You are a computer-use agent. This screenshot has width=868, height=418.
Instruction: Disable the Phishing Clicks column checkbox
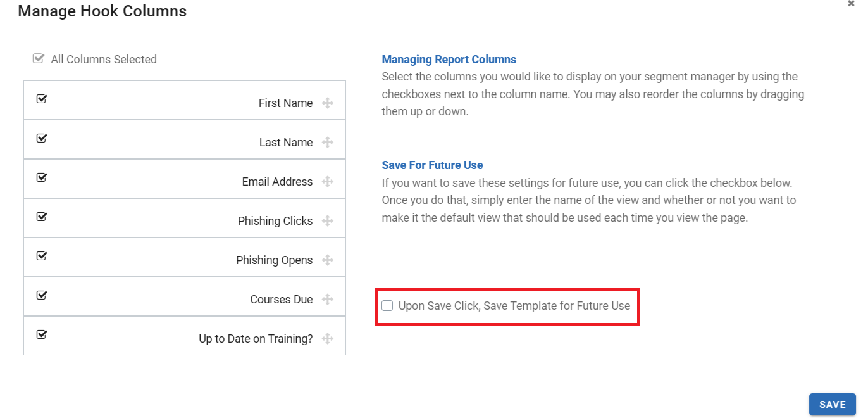pyautogui.click(x=42, y=217)
